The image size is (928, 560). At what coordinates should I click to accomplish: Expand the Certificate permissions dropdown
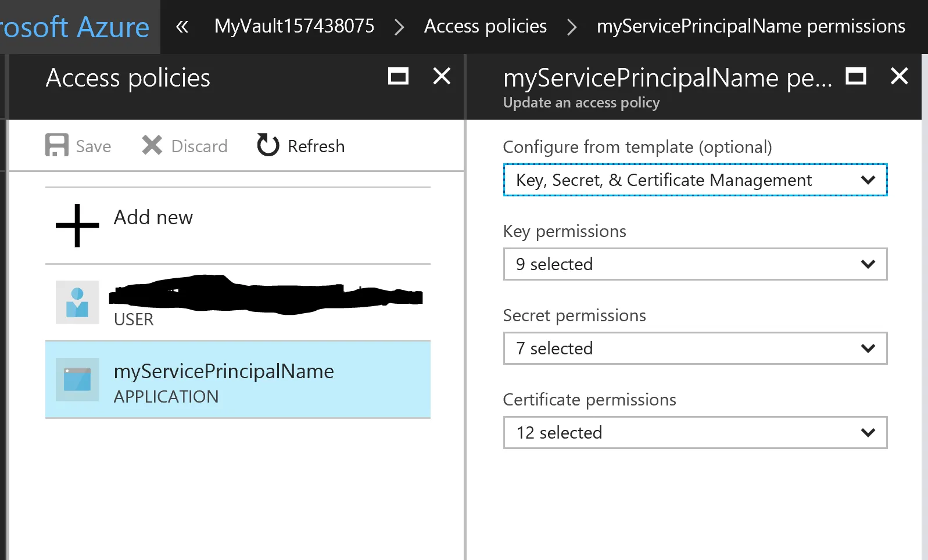pos(694,433)
